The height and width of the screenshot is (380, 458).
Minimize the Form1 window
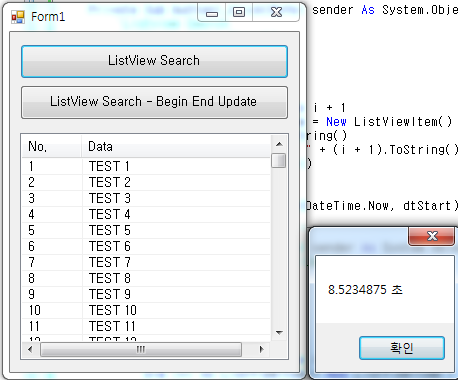[x=212, y=13]
